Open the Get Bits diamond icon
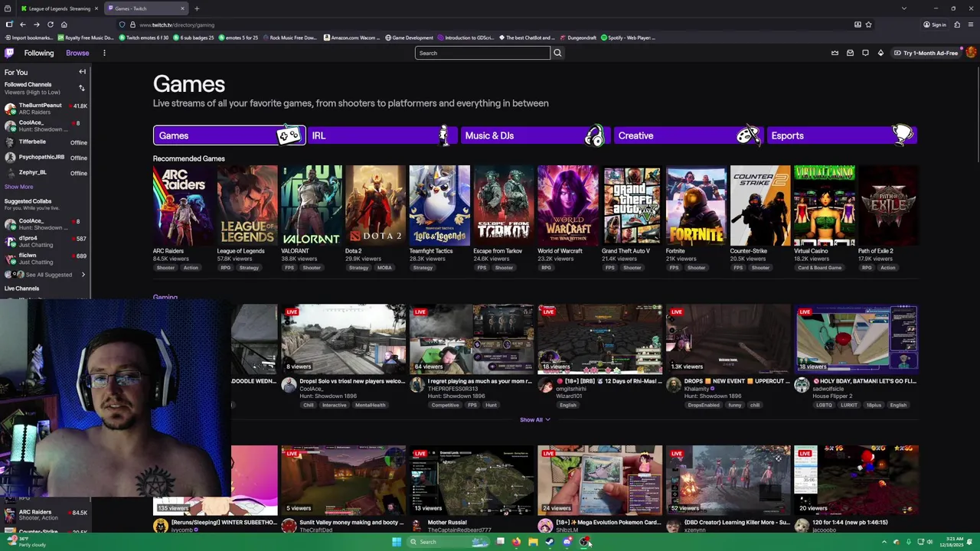Viewport: 980px width, 551px height. pos(880,53)
